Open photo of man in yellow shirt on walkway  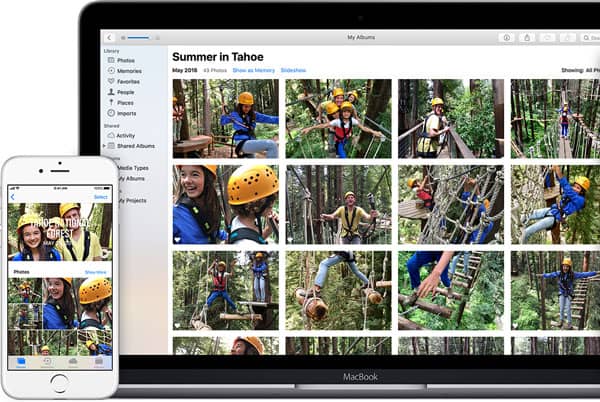click(x=451, y=119)
